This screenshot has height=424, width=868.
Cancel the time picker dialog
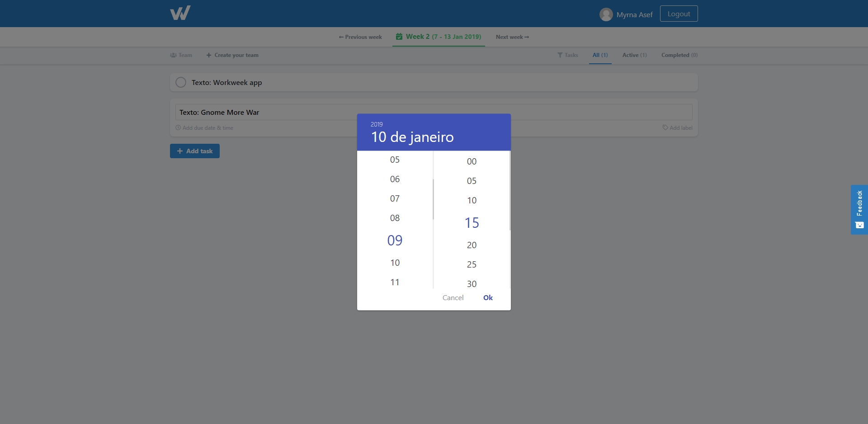(x=453, y=297)
